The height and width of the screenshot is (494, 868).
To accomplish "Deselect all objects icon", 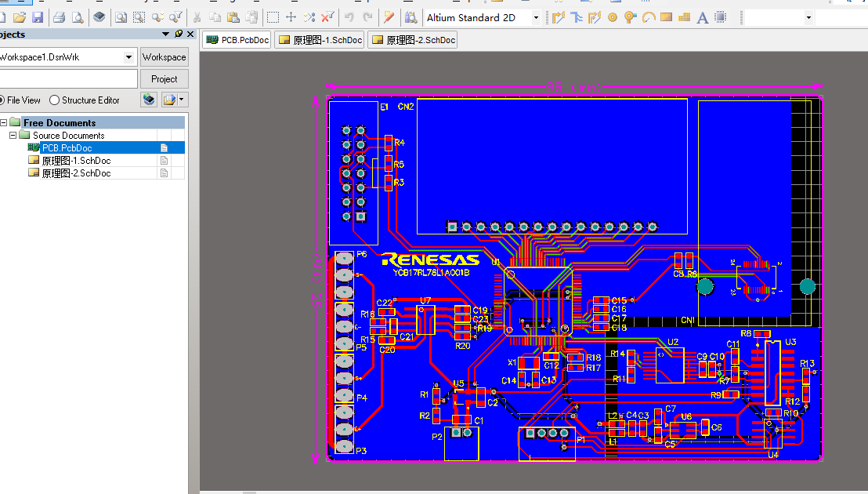I will tap(309, 18).
